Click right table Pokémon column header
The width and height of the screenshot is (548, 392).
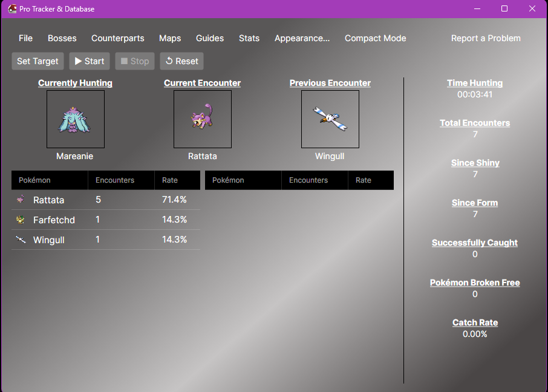[243, 180]
